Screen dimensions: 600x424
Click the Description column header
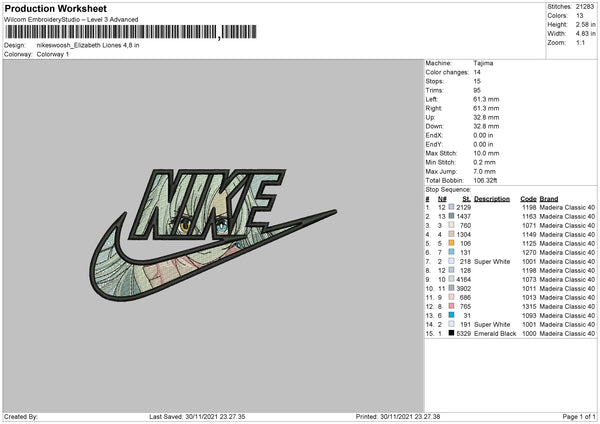click(492, 199)
